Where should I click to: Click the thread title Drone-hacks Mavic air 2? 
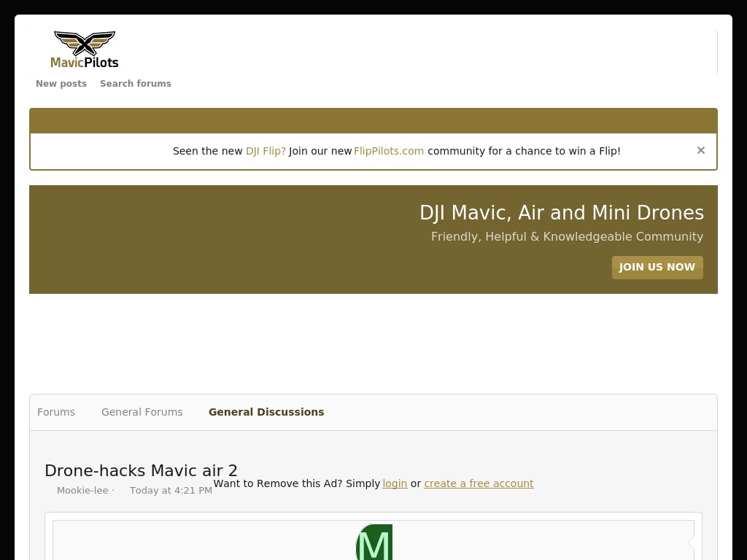[x=141, y=470]
